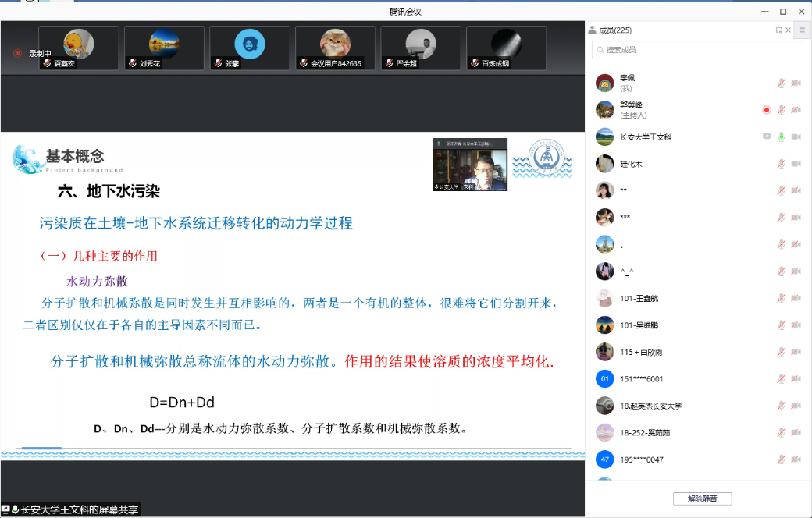Screen dimensions: 812x518
Task: Toggle the muted microphone icon for 李佩
Action: click(x=781, y=83)
